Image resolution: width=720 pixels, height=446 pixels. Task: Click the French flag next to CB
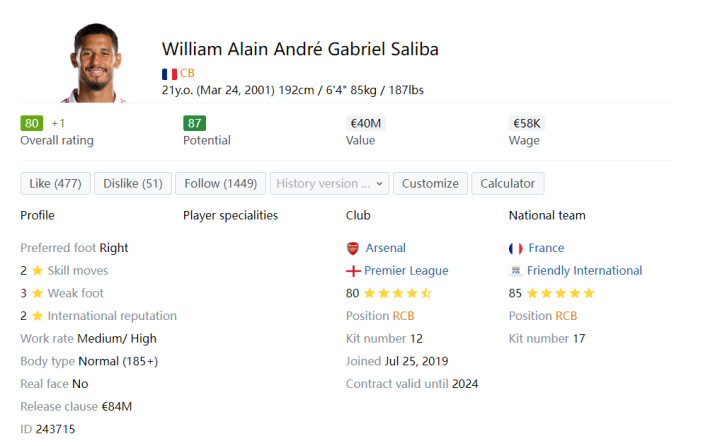[x=169, y=74]
